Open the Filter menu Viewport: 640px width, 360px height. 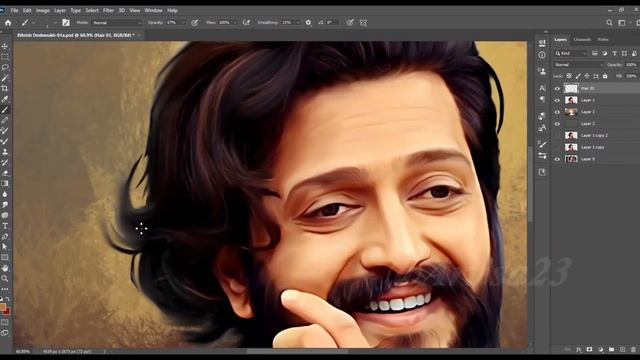108,10
